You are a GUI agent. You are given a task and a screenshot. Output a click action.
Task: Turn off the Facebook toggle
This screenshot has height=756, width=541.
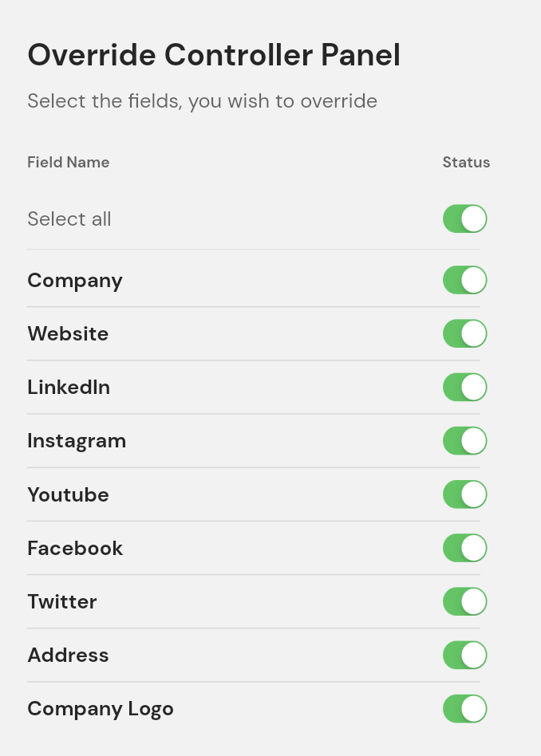coord(464,548)
